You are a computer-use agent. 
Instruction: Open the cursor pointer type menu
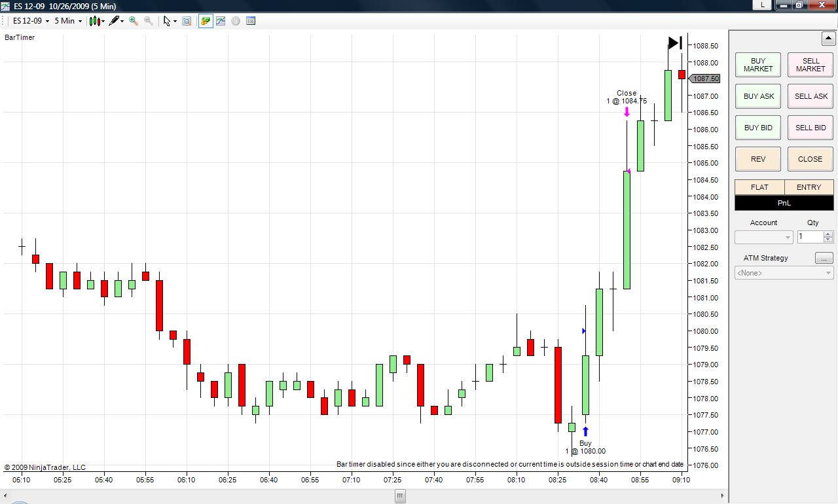pyautogui.click(x=170, y=21)
